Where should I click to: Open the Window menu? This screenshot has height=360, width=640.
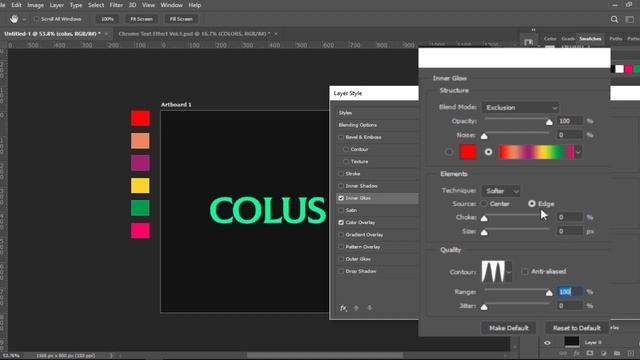(171, 5)
